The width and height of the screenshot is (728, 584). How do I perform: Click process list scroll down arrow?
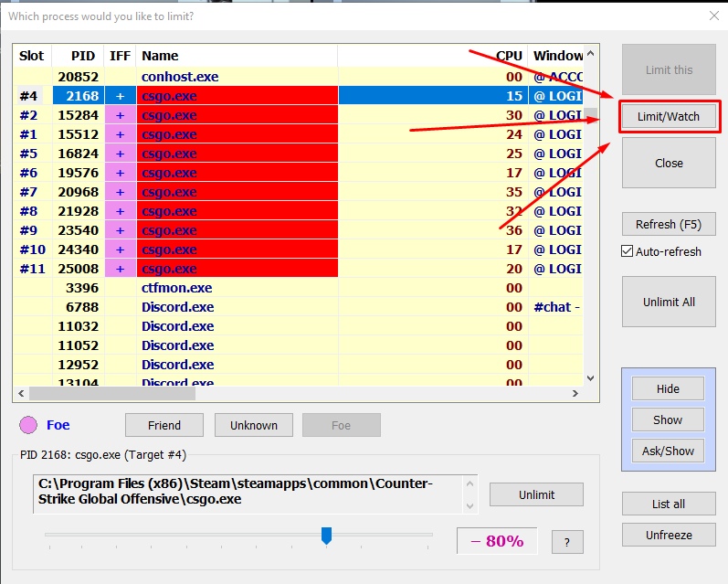[591, 378]
